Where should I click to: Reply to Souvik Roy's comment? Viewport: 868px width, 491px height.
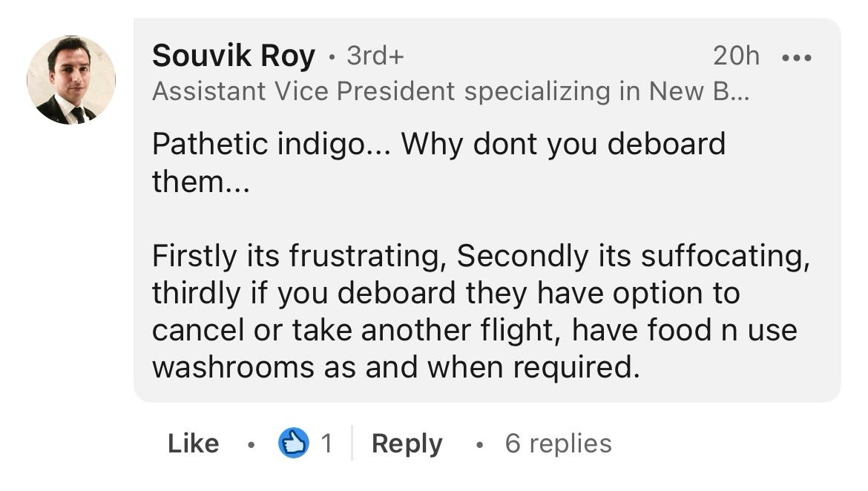407,444
